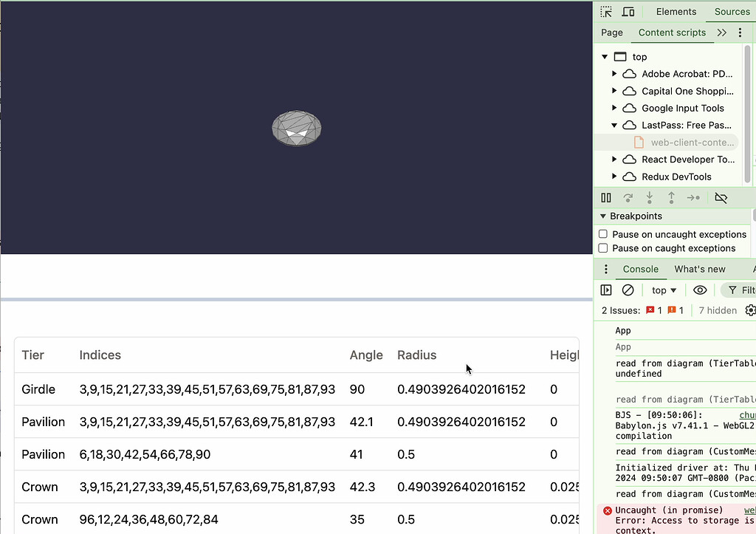Clear the console messages

626,290
